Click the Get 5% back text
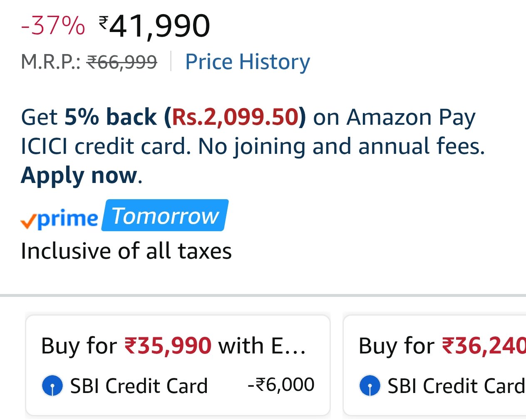Screen dimensions: 526x420 pos(89,117)
